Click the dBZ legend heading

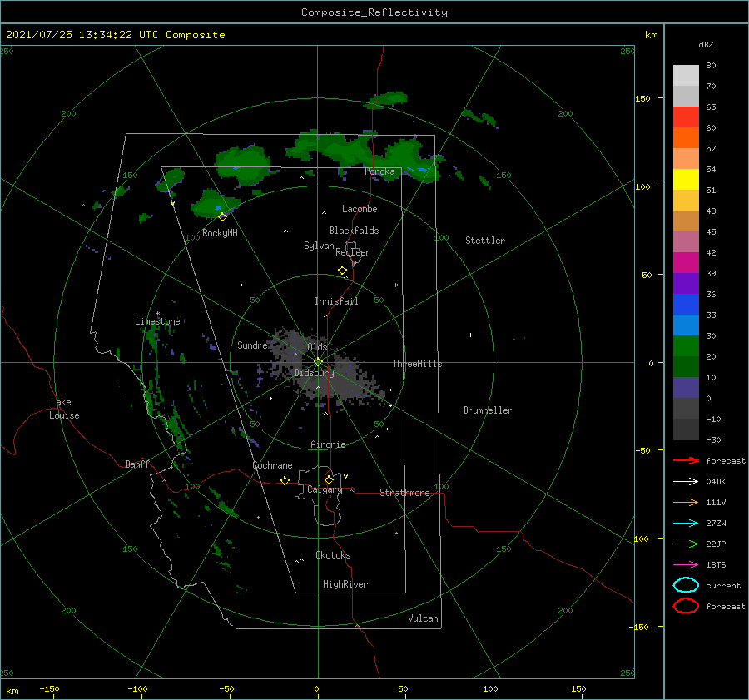[706, 44]
